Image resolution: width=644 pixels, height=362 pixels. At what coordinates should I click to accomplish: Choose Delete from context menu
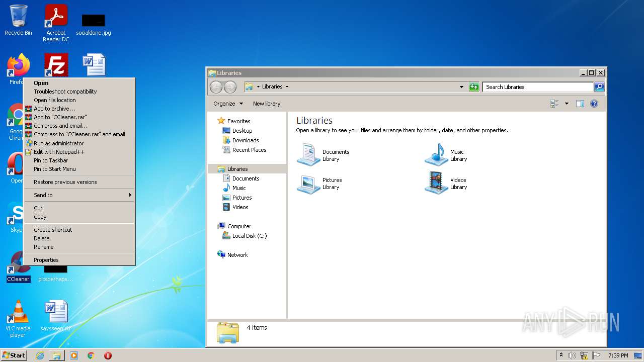point(79,238)
